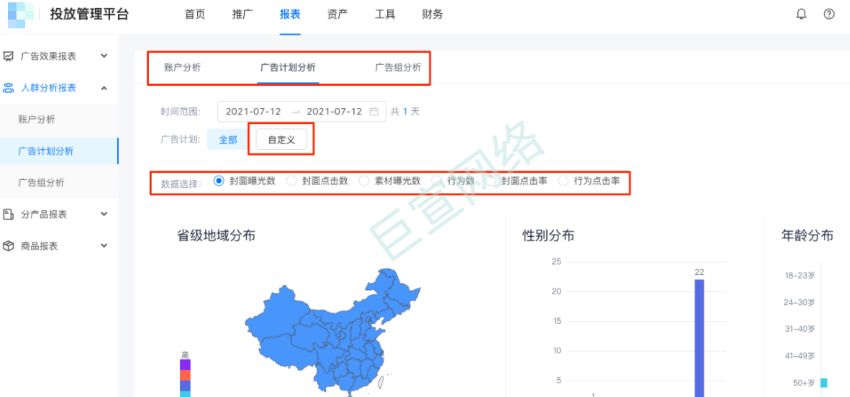Click the 自定义 ad plan button

click(282, 139)
